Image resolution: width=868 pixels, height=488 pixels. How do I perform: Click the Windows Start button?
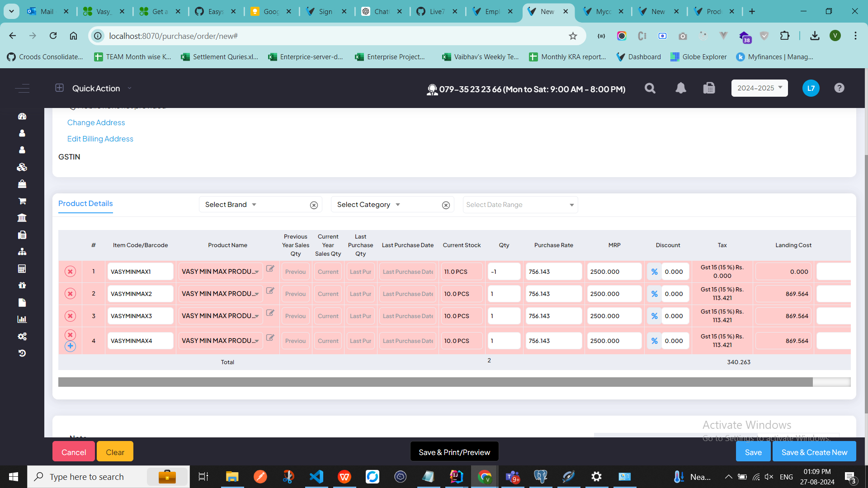point(14,477)
